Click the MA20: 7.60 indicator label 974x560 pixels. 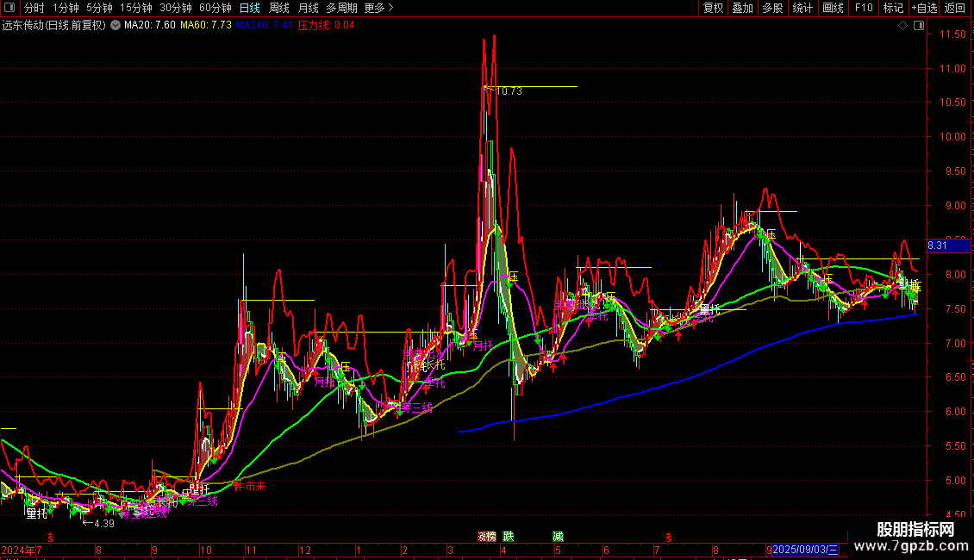pyautogui.click(x=150, y=26)
